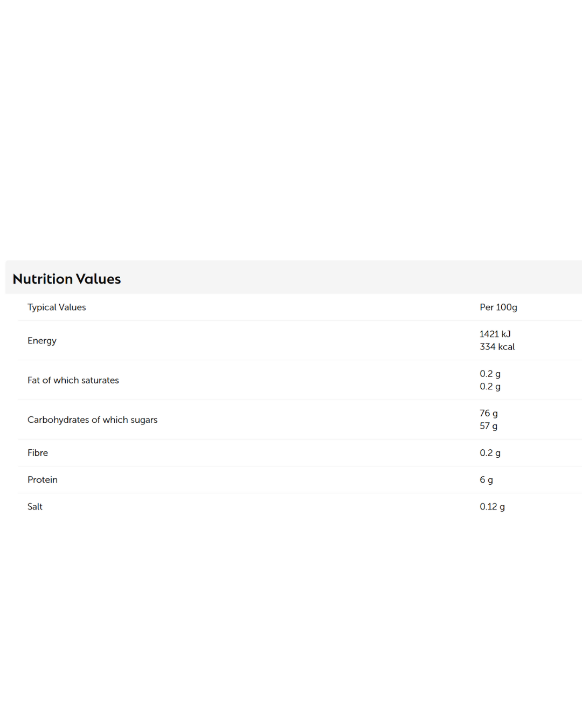
Task: Click the 1421 kJ energy value
Action: 495,334
